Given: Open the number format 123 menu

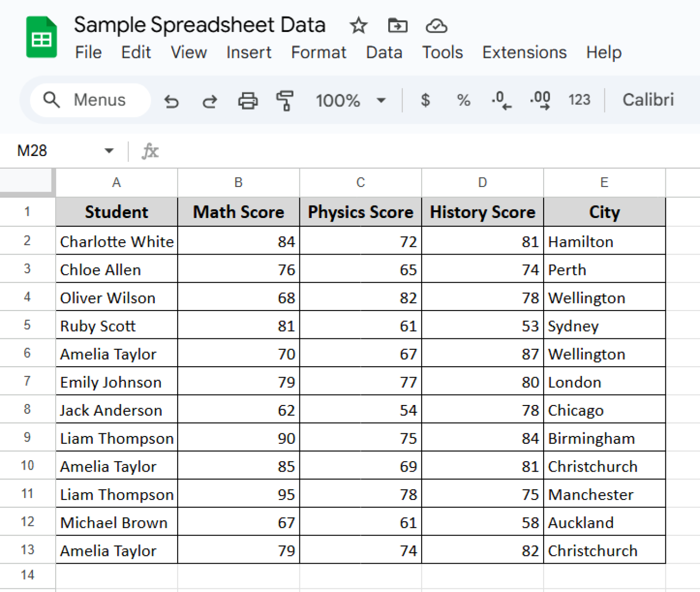Looking at the screenshot, I should coord(579,100).
